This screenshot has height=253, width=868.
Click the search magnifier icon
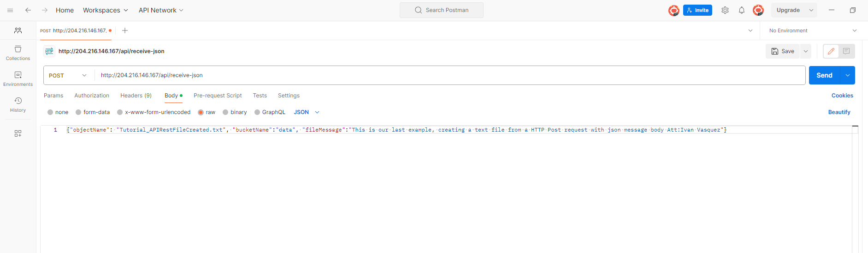(x=419, y=10)
